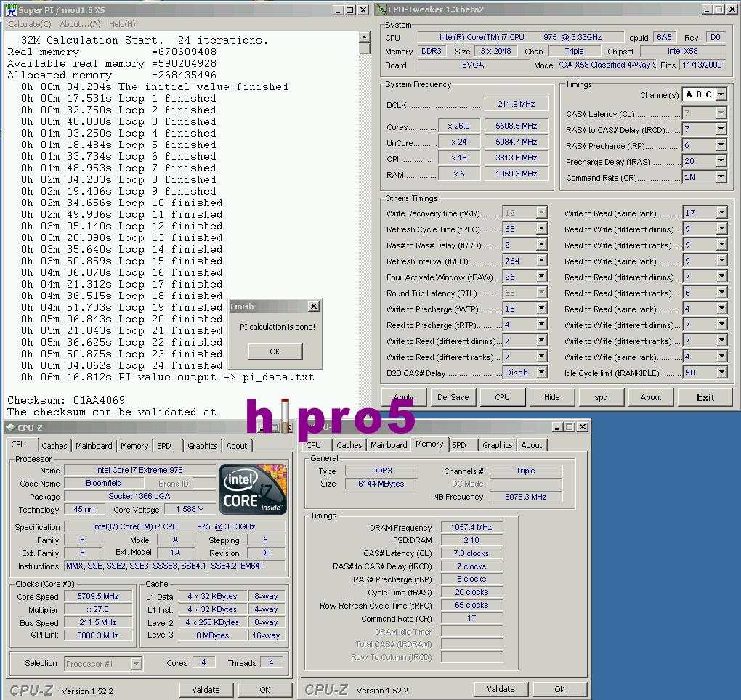Switch to Mainboard tab in left CPU-Z
741x700 pixels.
[94, 445]
